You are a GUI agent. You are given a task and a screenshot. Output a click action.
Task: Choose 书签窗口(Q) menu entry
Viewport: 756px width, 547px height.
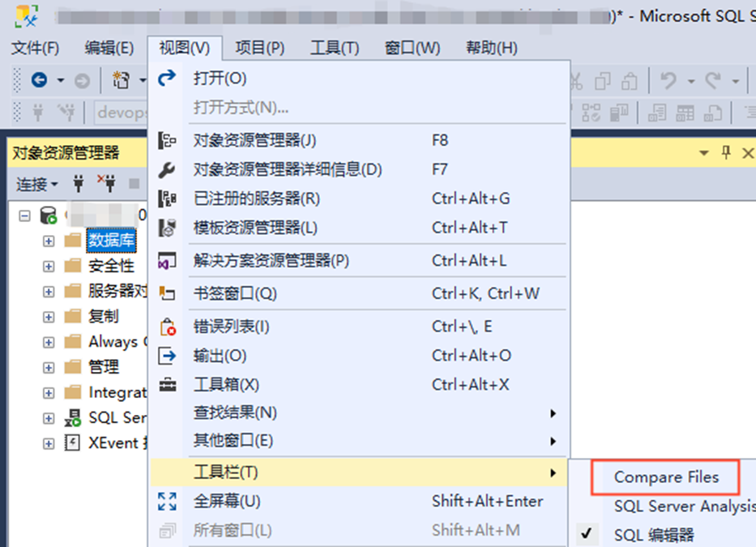pos(359,293)
